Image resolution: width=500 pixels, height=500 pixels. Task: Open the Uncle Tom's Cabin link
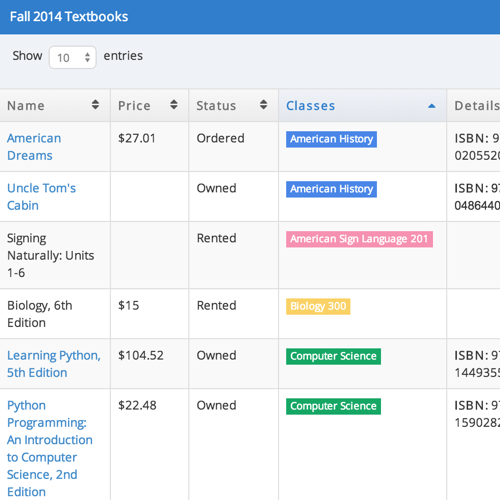41,197
